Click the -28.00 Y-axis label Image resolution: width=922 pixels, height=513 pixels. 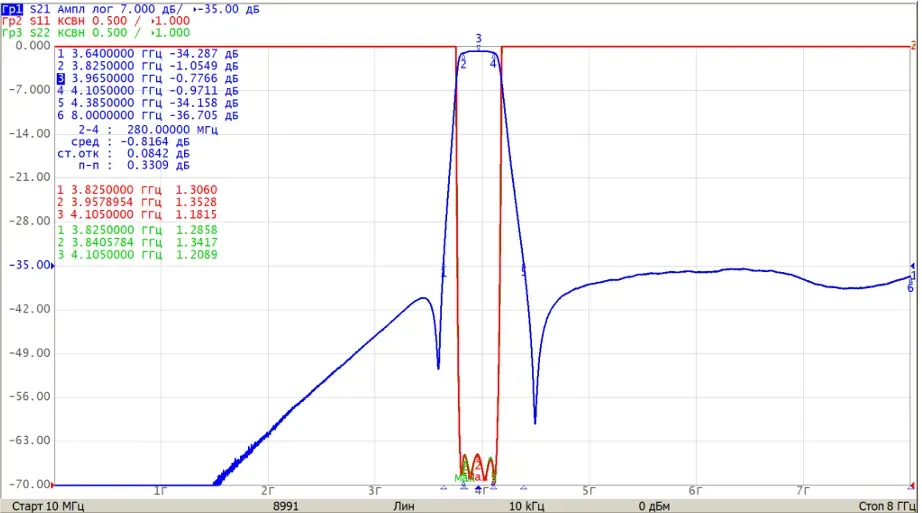pos(30,221)
